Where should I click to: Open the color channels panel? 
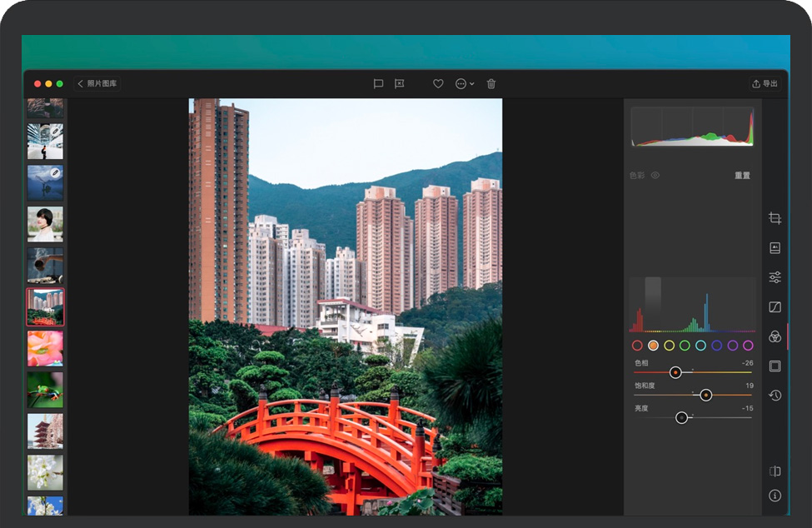click(x=775, y=336)
